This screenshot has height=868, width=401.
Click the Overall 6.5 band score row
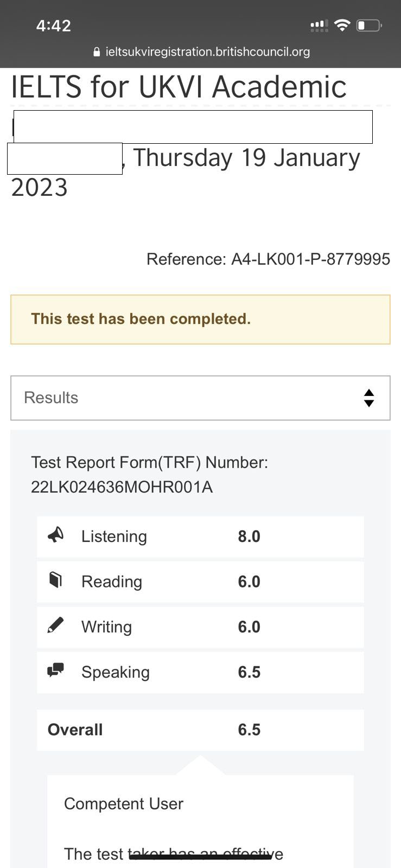click(200, 730)
